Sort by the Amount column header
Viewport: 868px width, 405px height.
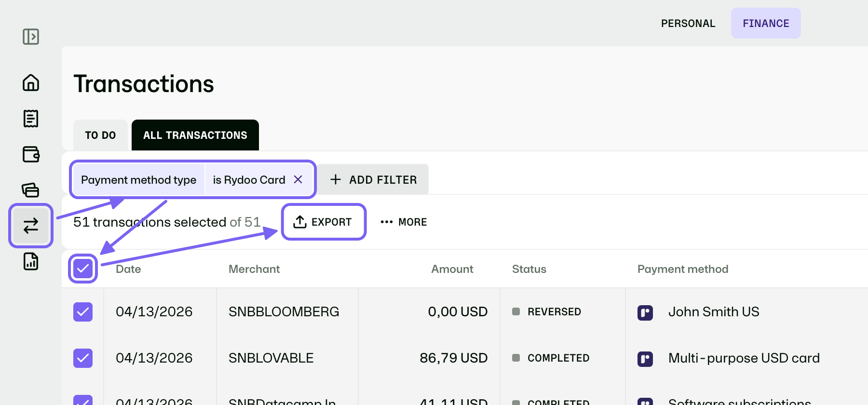(452, 269)
